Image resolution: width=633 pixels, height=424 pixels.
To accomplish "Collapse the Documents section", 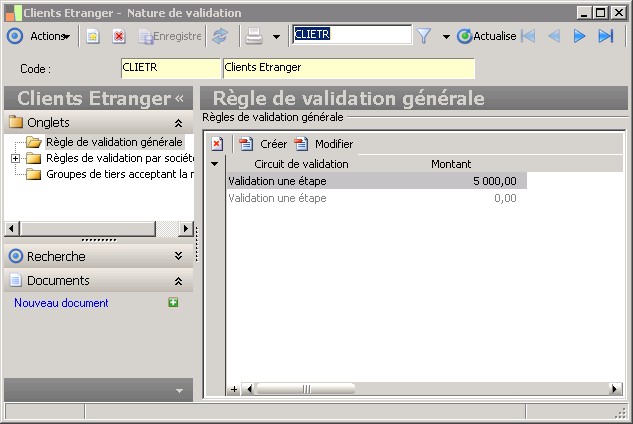I will 178,281.
